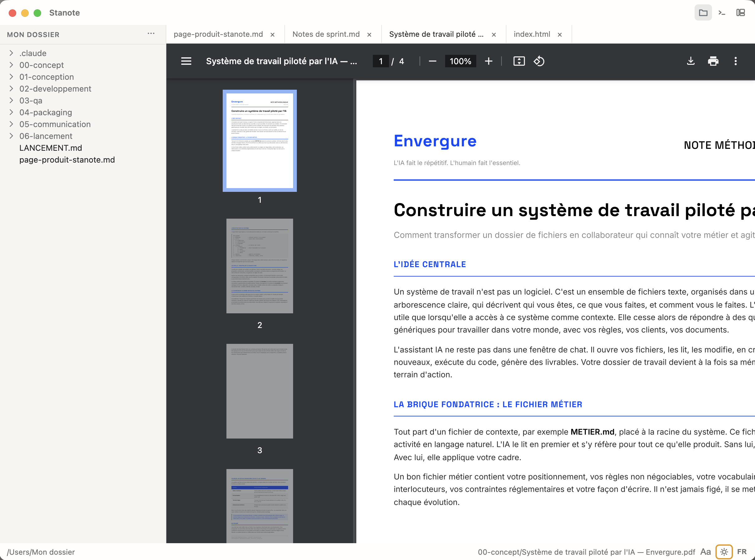
Task: Switch the FR language setting
Action: pos(742,552)
